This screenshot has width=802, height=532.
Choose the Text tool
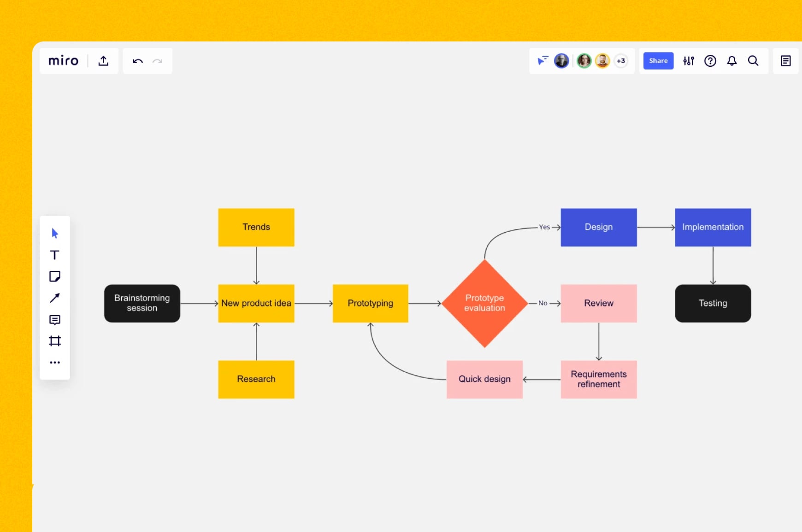[x=55, y=255]
